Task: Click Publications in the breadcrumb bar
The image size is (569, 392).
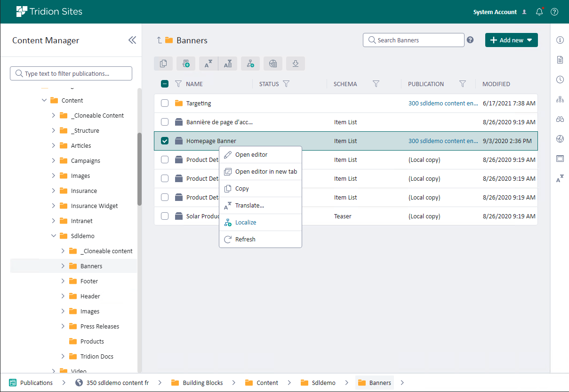Action: point(36,383)
